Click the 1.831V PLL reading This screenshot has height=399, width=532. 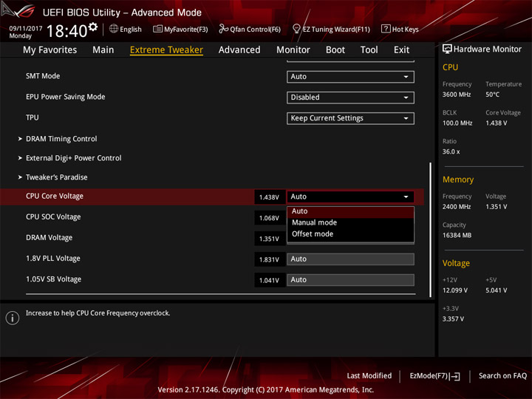click(x=270, y=259)
